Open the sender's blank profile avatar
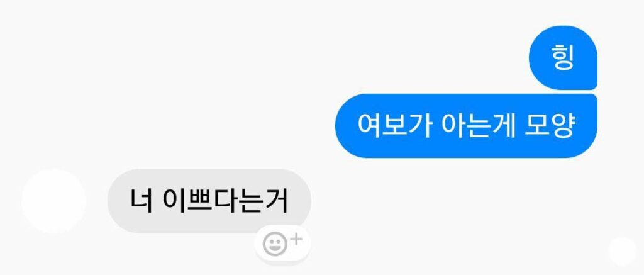The image size is (644, 275). 54,201
